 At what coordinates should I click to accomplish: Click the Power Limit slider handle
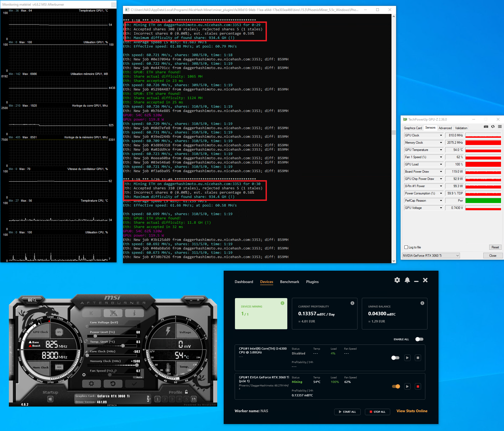pyautogui.click(x=95, y=336)
